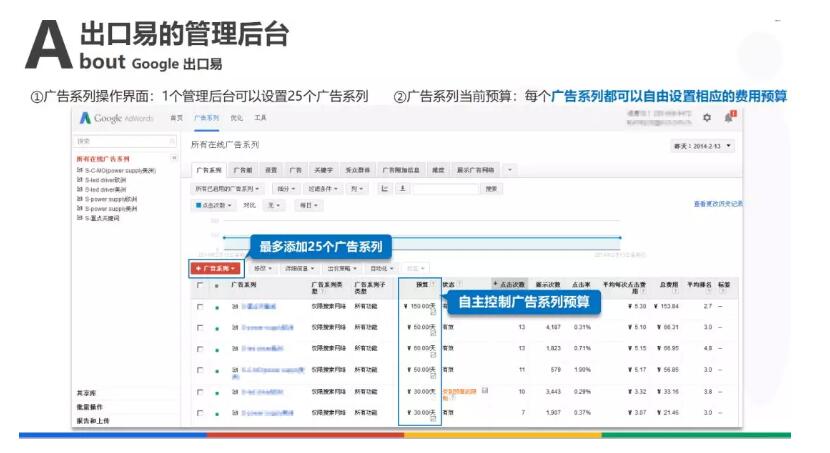Click the 搜索 button beside the table search box

pos(491,188)
